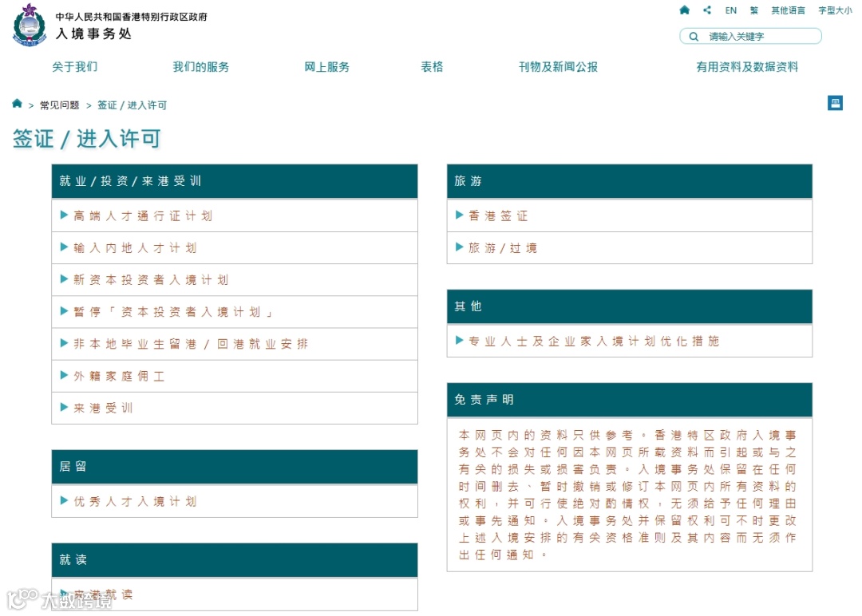Expand 专业人士及企业家入境计划优化措施 item

click(630, 341)
